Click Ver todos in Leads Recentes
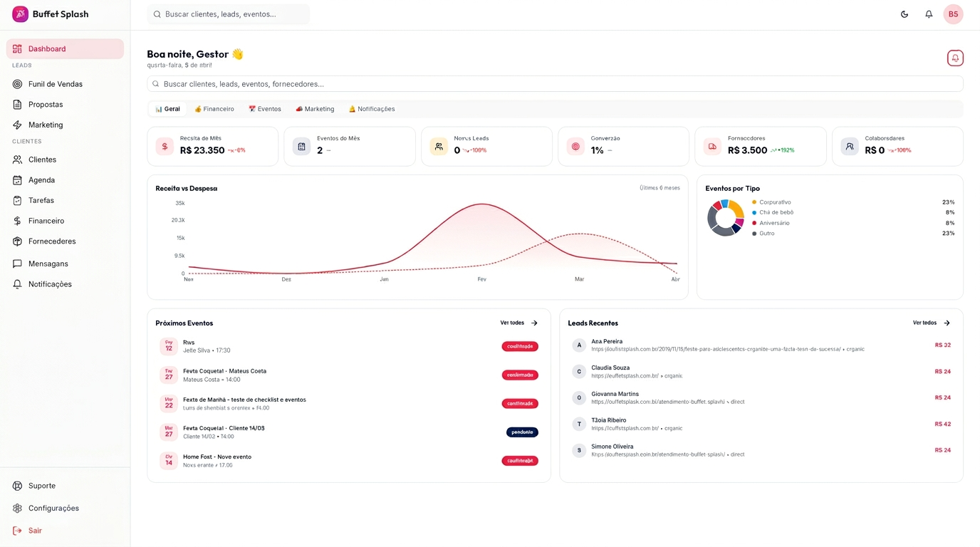This screenshot has width=980, height=547. [932, 323]
